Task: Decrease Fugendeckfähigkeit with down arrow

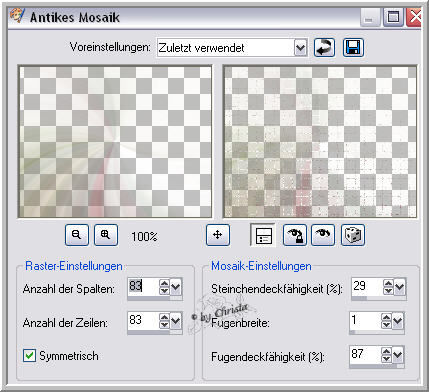Action: (x=386, y=359)
